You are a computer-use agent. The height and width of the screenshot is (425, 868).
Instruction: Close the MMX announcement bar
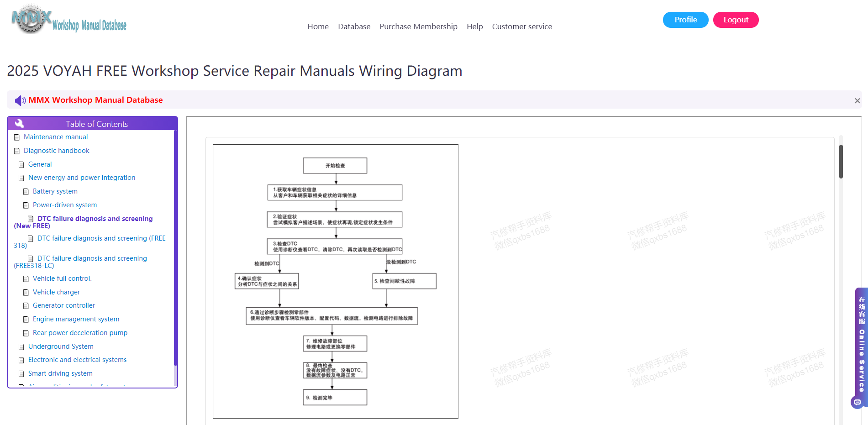[x=857, y=100]
